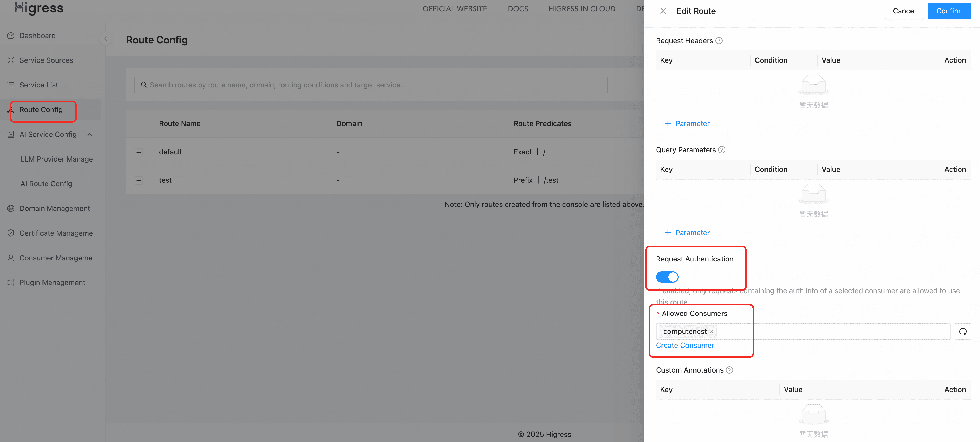Open the OFFICIAL WEBSITE link
The height and width of the screenshot is (442, 980).
point(455,9)
